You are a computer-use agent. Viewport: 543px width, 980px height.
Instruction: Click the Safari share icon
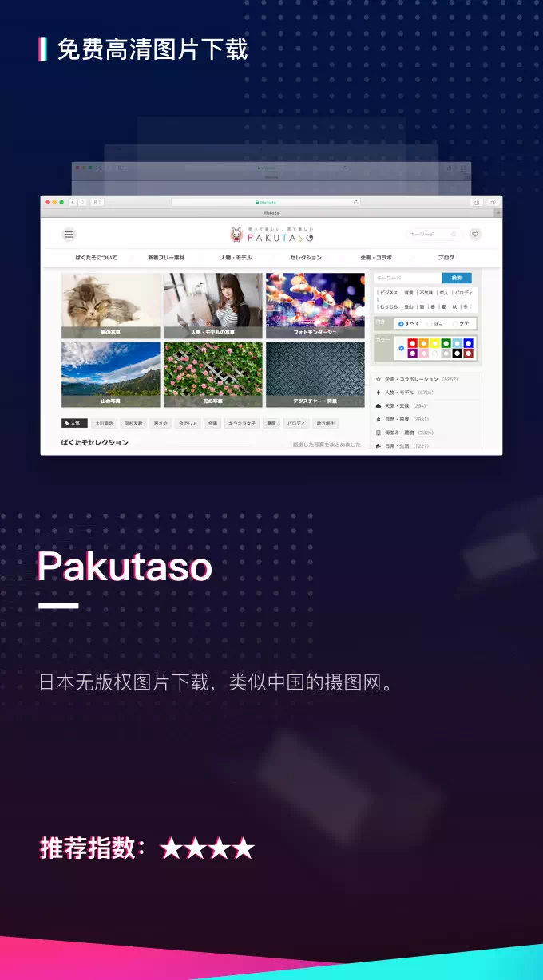tap(477, 203)
